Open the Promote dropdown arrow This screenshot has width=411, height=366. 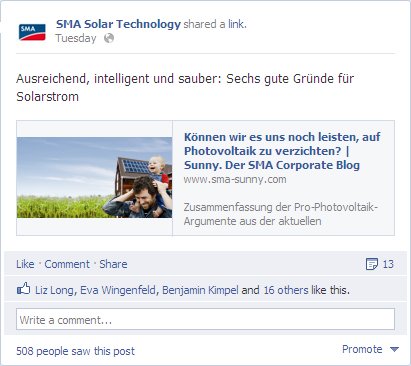point(394,350)
